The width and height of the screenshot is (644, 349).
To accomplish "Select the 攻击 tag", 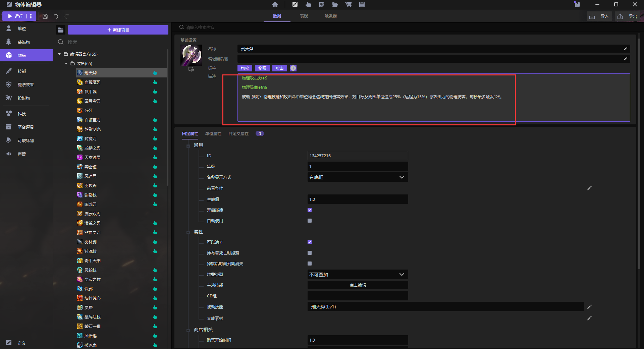I will 280,68.
